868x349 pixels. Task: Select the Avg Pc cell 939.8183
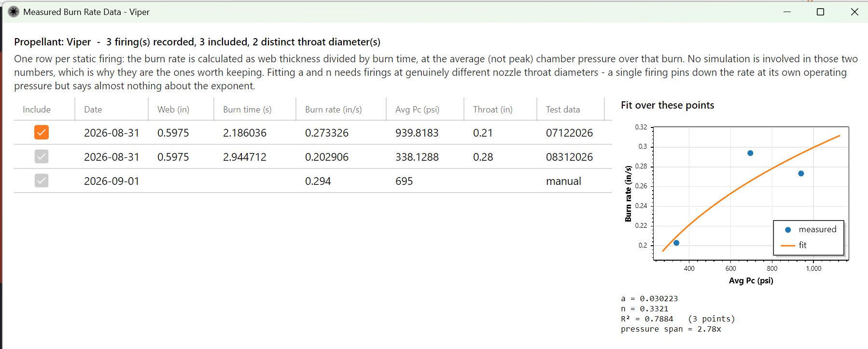[x=417, y=133]
